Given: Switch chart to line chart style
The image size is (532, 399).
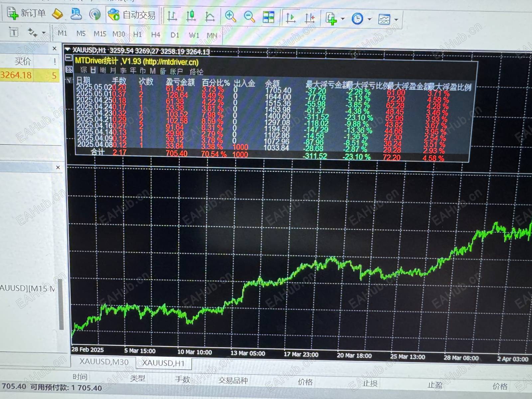Looking at the screenshot, I should click(210, 16).
